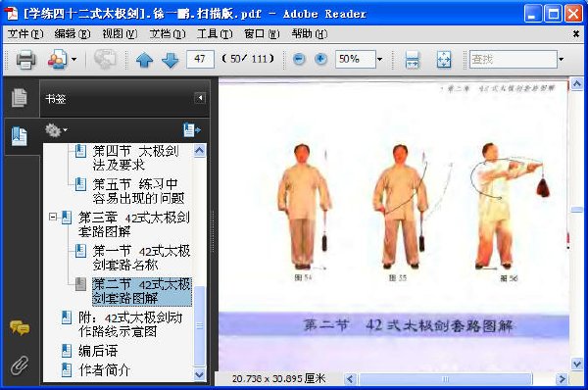Open the Find options dropdown arrow
588x390 pixels.
tap(561, 59)
